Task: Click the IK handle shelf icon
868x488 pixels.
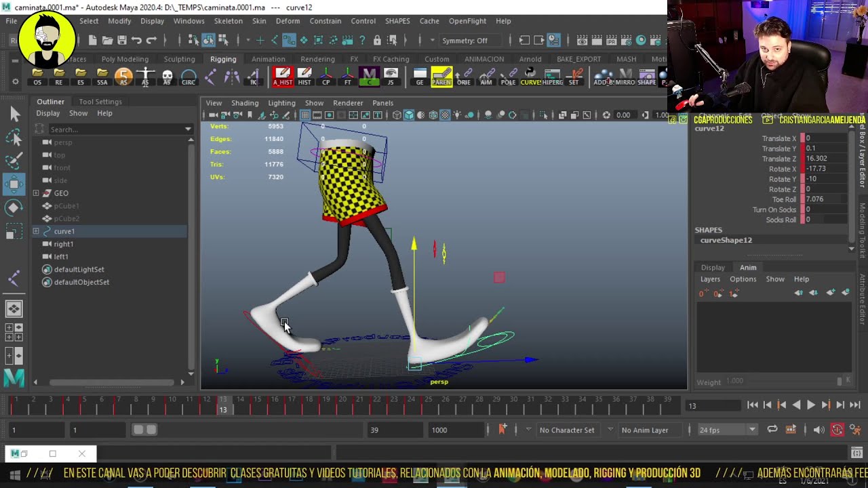Action: [x=254, y=77]
